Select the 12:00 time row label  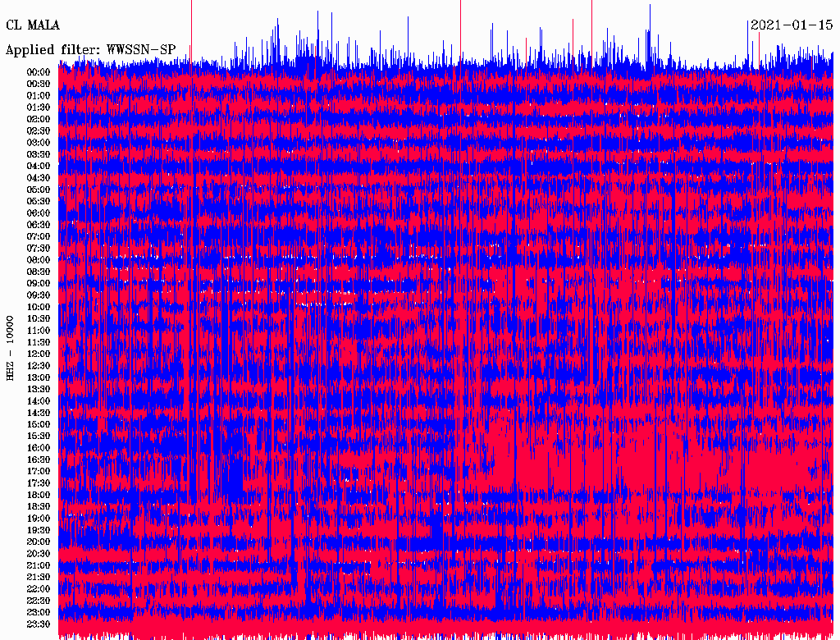pyautogui.click(x=39, y=354)
